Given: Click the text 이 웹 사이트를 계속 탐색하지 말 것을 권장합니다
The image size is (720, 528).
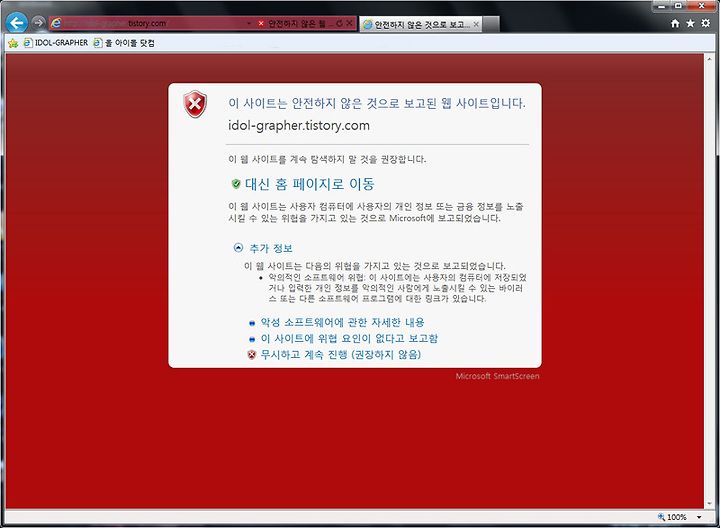Looking at the screenshot, I should point(327,159).
